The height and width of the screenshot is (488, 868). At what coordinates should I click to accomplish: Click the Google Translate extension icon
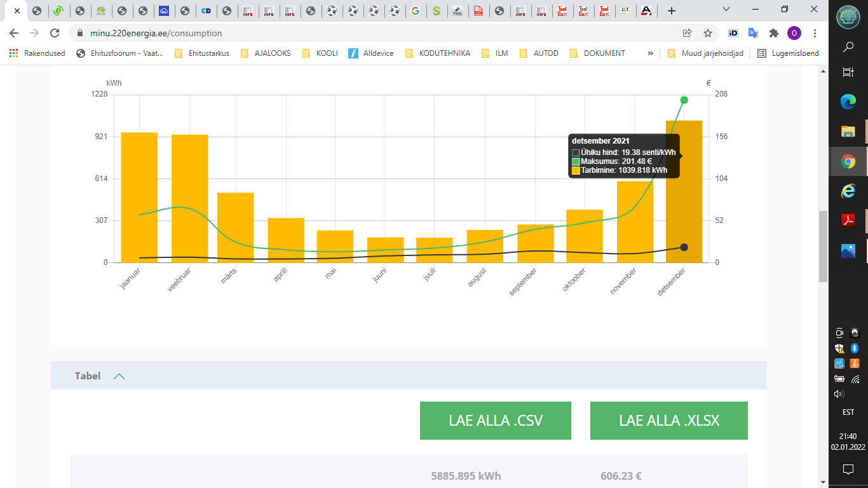tap(753, 33)
